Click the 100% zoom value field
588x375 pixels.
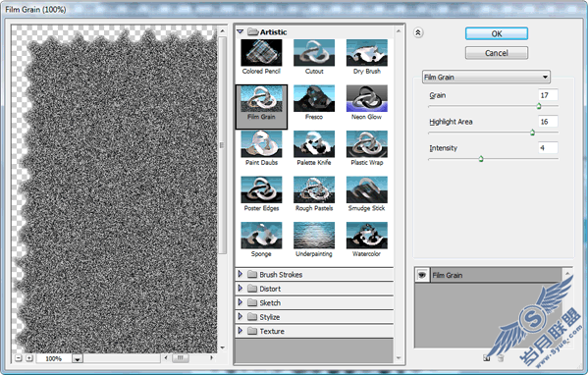pos(54,359)
